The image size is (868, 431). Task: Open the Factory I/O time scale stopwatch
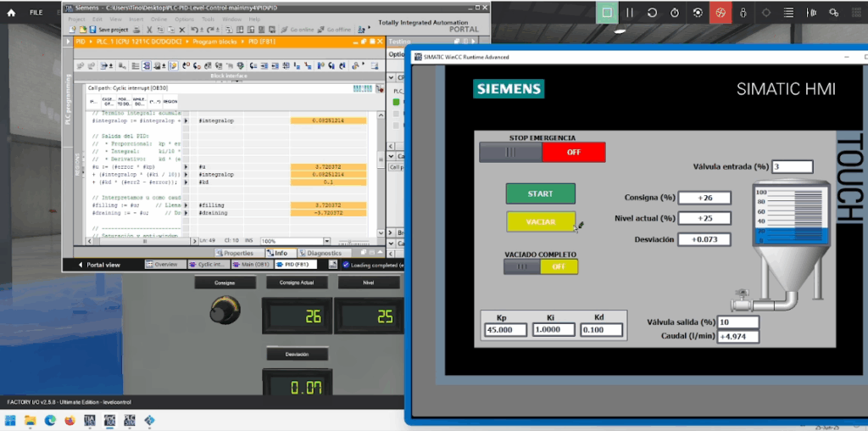coord(675,12)
